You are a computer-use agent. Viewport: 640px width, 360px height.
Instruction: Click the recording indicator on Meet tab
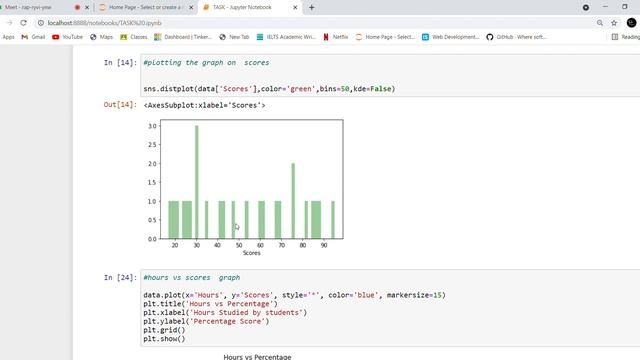click(77, 7)
